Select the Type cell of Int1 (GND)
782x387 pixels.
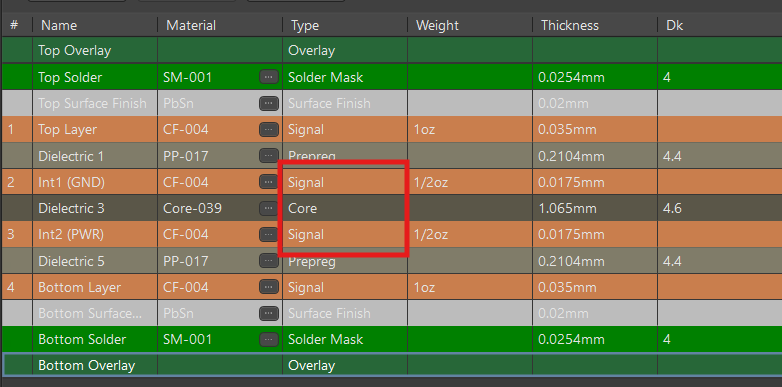tap(345, 182)
